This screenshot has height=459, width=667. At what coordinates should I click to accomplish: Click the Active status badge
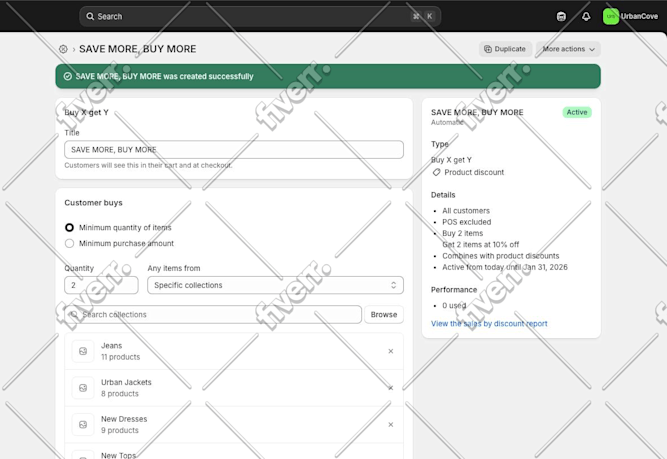[577, 112]
